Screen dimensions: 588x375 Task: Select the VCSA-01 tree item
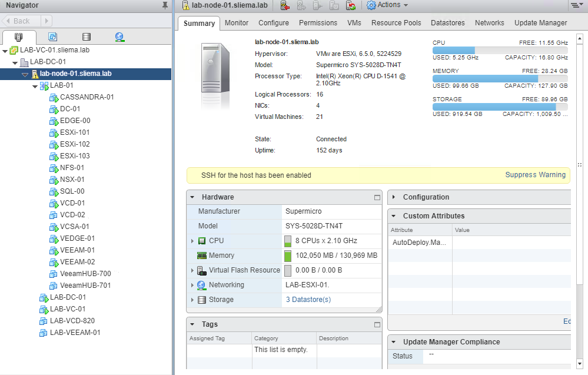[75, 227]
